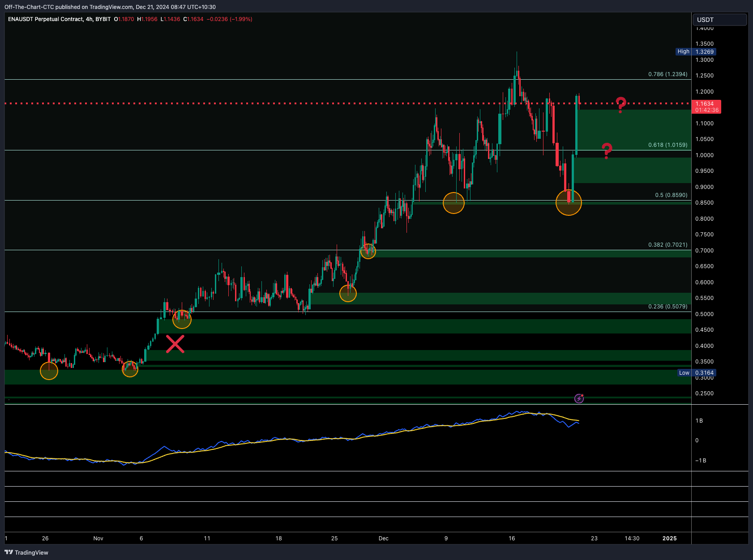Click the Nov label on time axis
The width and height of the screenshot is (753, 560).
point(98,539)
